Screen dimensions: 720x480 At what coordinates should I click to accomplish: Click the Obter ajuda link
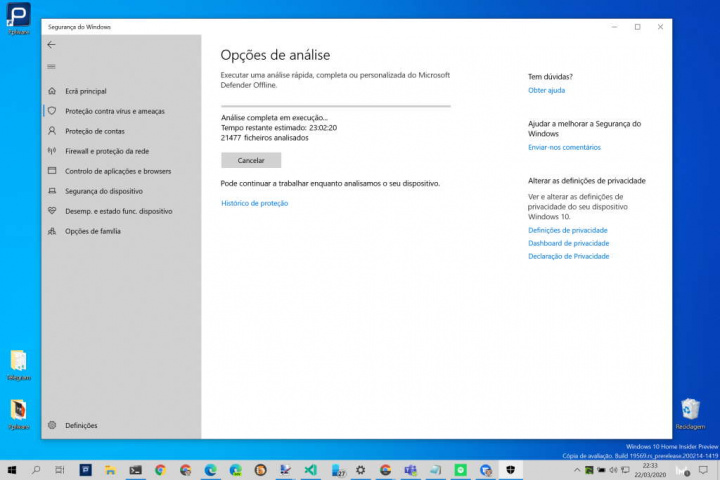546,90
